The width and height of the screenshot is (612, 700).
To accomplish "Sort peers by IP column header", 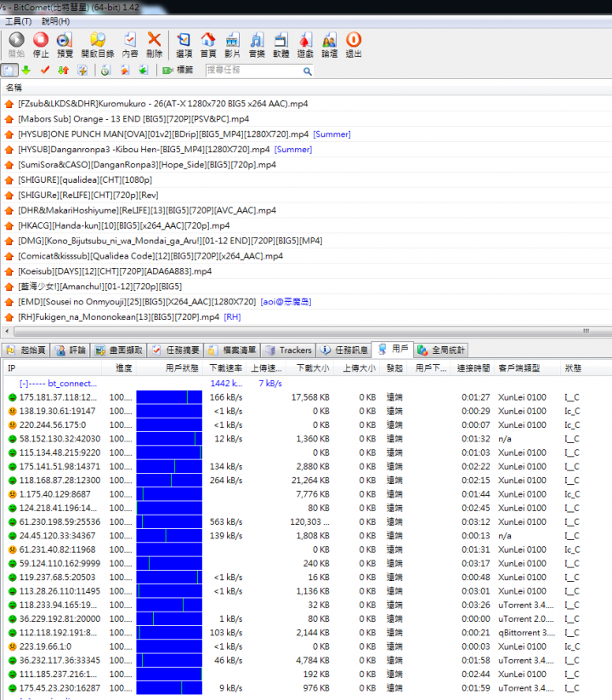I will [53, 368].
